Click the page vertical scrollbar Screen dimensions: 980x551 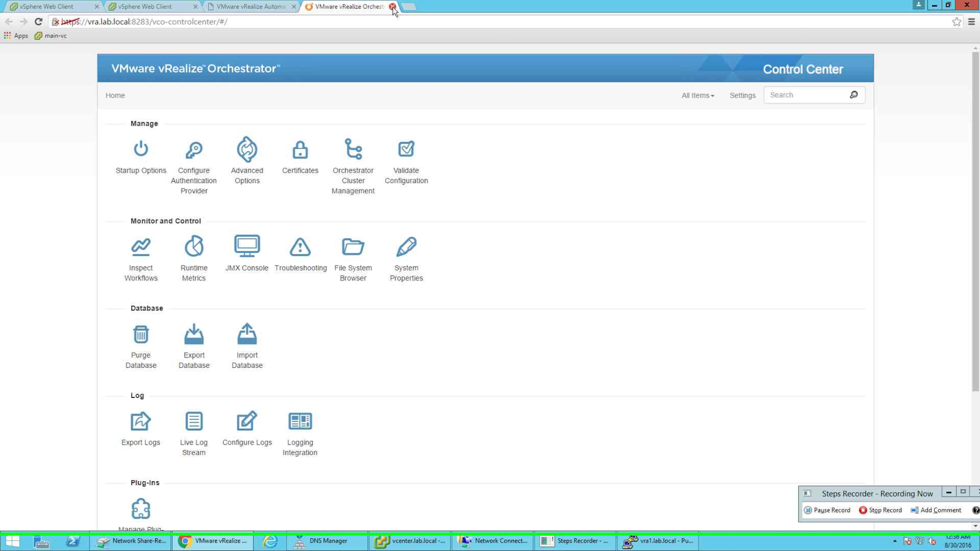coord(976,220)
